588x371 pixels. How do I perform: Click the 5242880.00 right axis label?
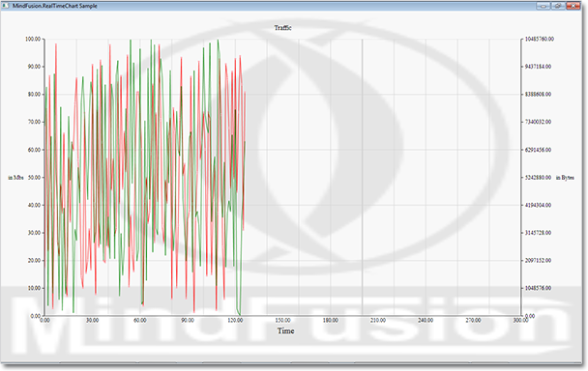tap(538, 177)
